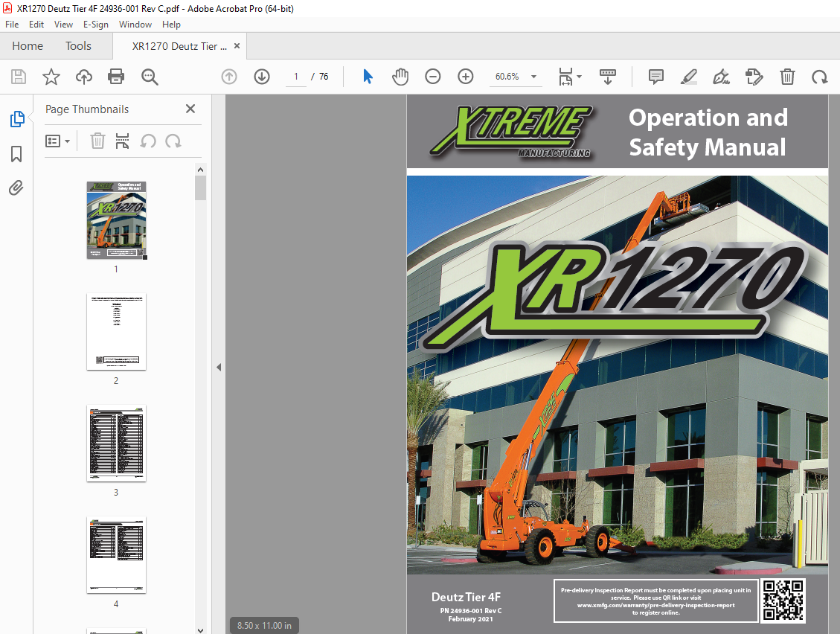
Task: Click the scrolling mode page display icon
Action: click(608, 77)
